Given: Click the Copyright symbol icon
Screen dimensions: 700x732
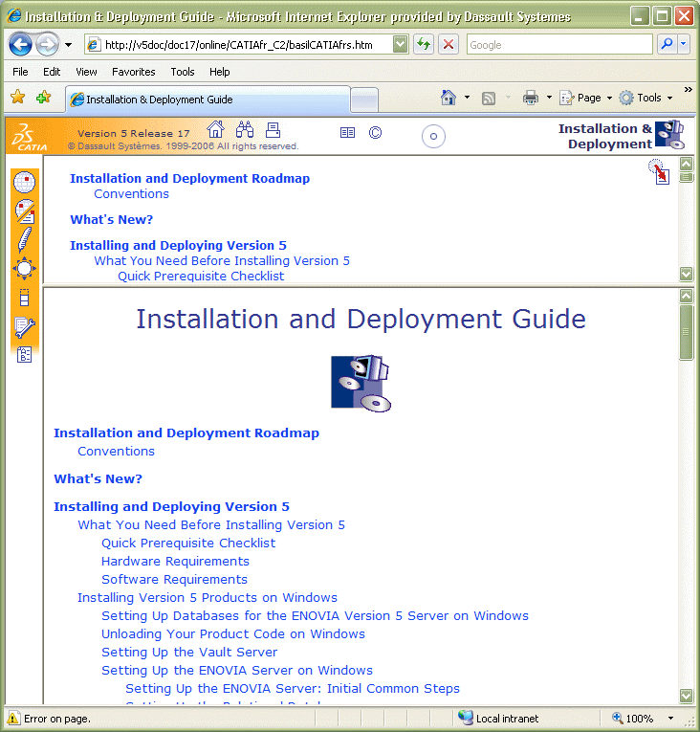Looking at the screenshot, I should point(375,133).
